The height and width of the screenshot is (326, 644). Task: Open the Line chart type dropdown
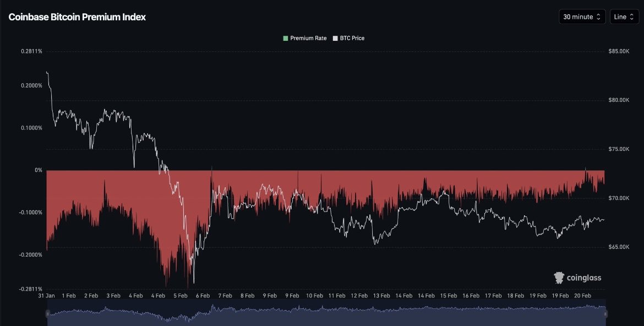pos(624,17)
